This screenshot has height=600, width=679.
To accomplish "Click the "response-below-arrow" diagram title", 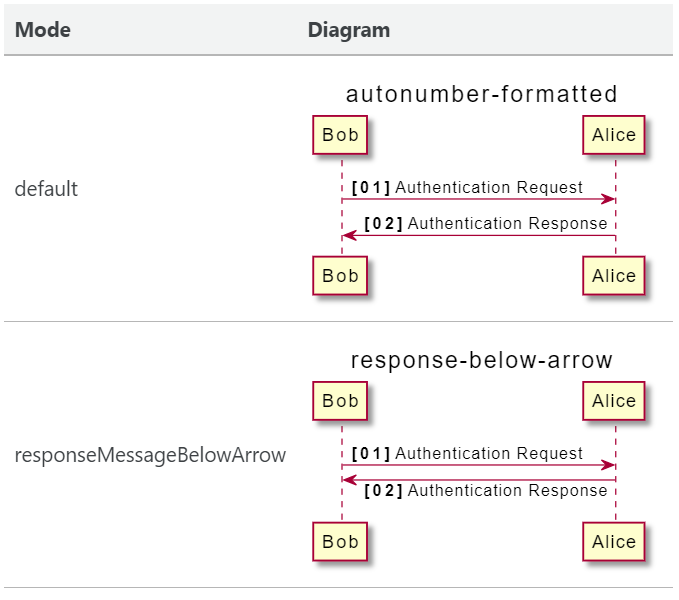I will click(x=481, y=361).
